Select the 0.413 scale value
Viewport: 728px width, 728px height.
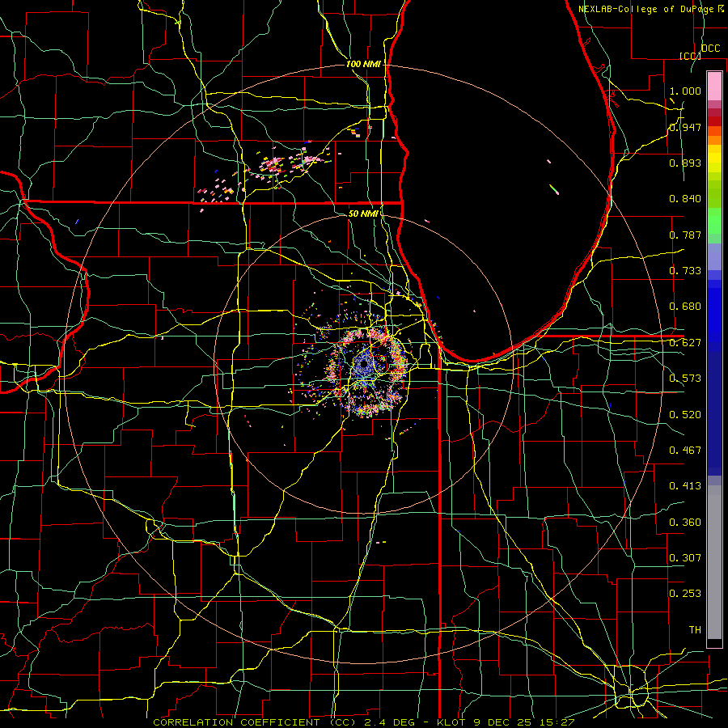click(x=685, y=486)
